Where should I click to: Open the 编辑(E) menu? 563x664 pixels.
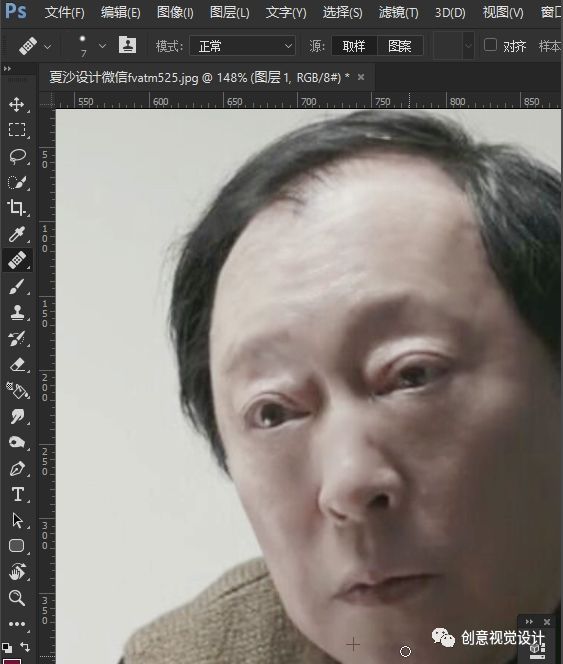coord(121,13)
